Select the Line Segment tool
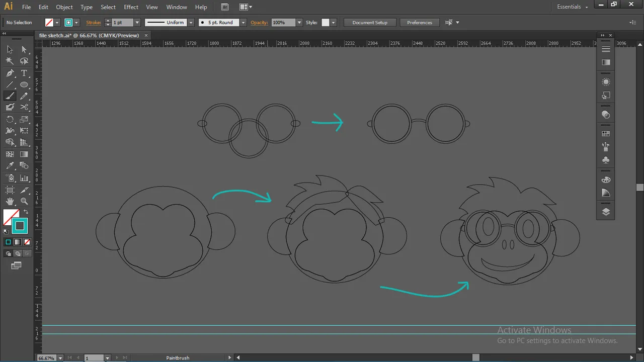644x362 pixels. click(10, 84)
